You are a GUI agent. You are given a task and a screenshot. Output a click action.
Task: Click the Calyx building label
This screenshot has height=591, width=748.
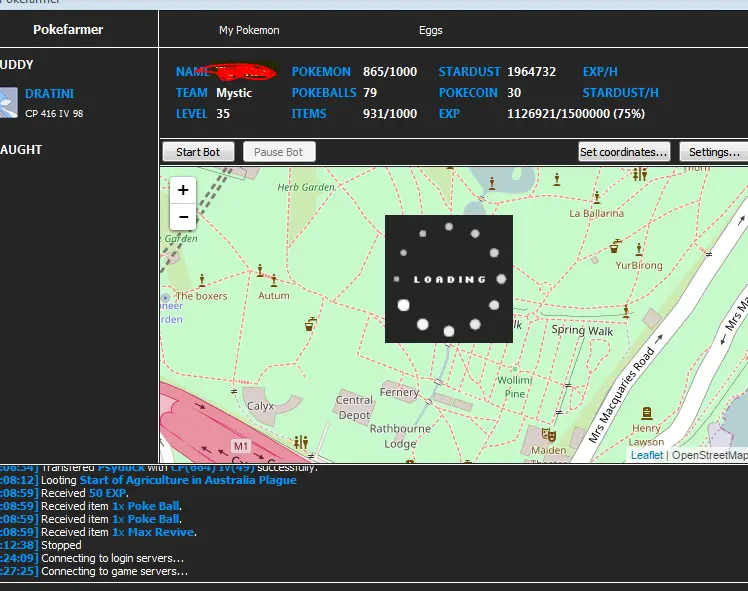[x=260, y=406]
